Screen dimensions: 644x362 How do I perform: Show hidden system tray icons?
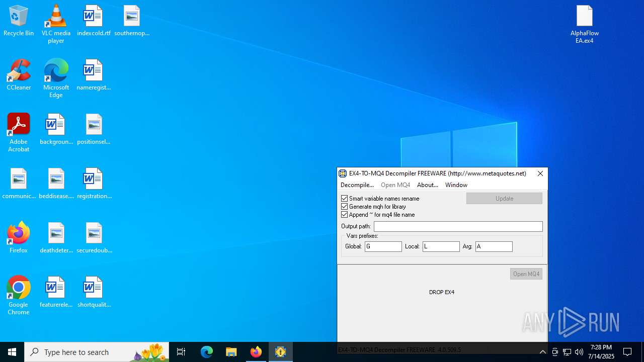tap(542, 352)
